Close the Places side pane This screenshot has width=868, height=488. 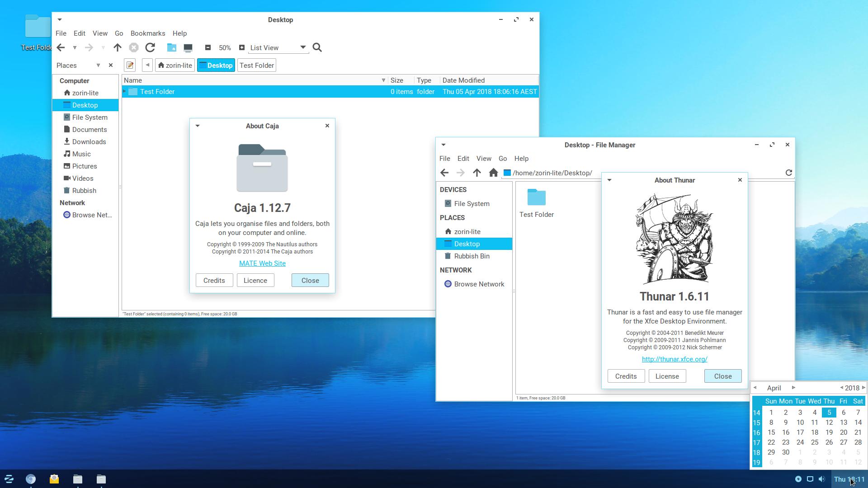tap(111, 65)
